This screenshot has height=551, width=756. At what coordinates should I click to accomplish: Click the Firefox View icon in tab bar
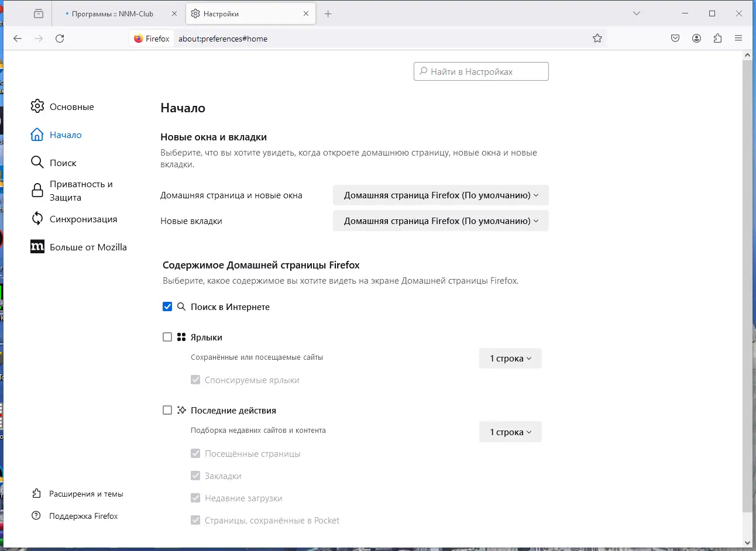[x=39, y=13]
